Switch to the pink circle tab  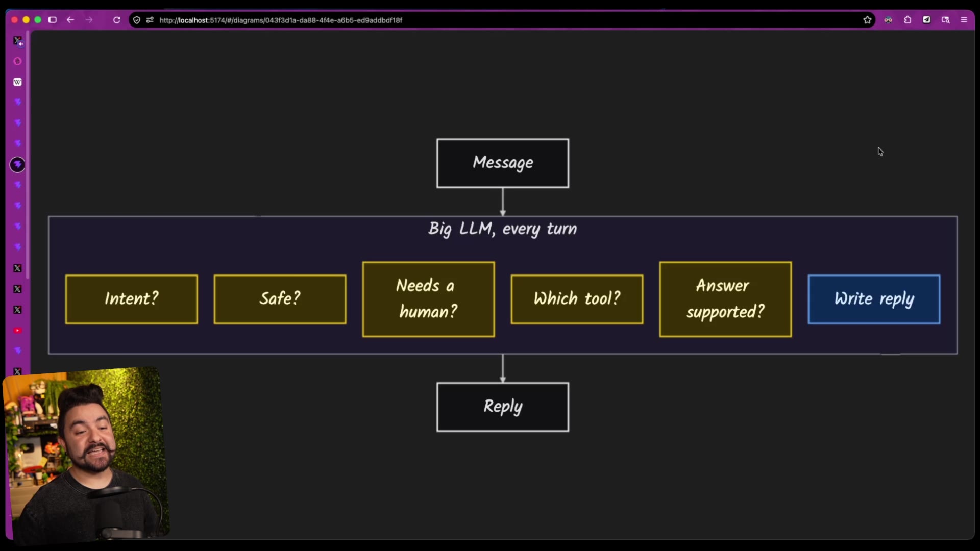point(17,61)
